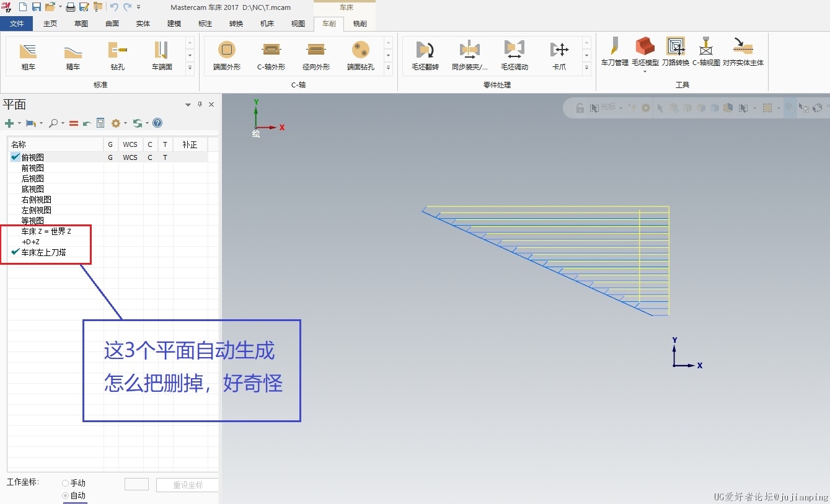Click the WCS column header
This screenshot has width=830, height=504.
[130, 144]
